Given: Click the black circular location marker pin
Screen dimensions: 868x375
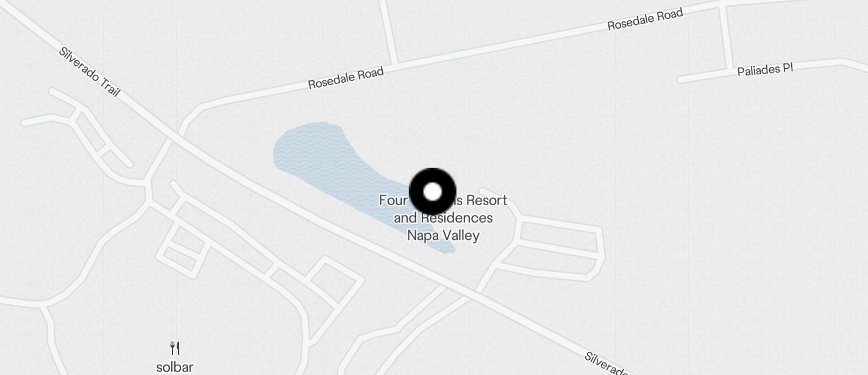Looking at the screenshot, I should tap(432, 192).
